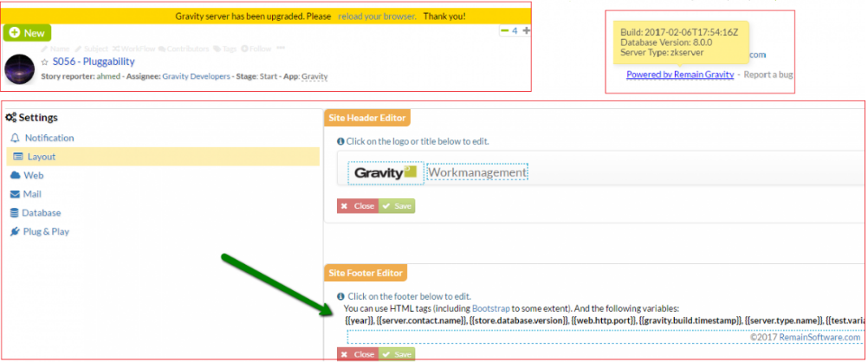Click the story avatar thumbnail

(19, 69)
